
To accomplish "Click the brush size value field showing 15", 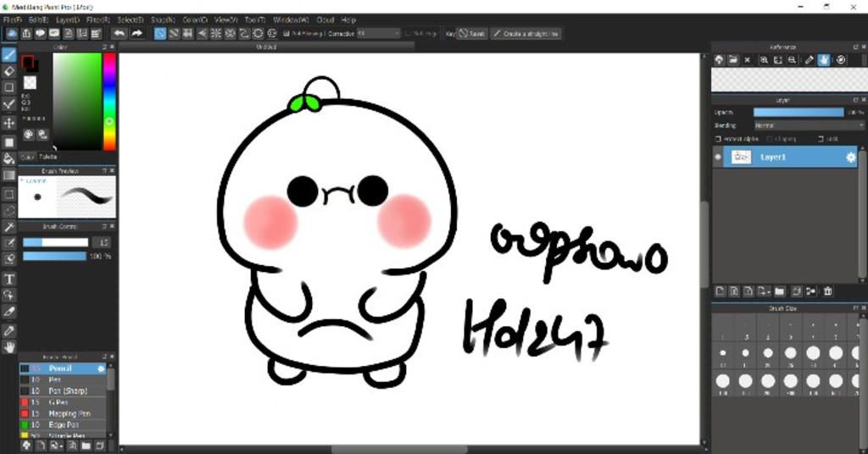I will tap(102, 242).
